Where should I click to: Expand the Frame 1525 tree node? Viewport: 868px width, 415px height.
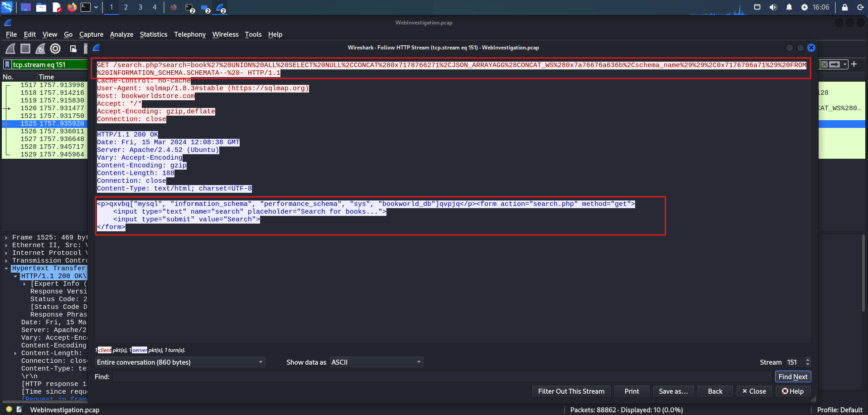click(6, 237)
